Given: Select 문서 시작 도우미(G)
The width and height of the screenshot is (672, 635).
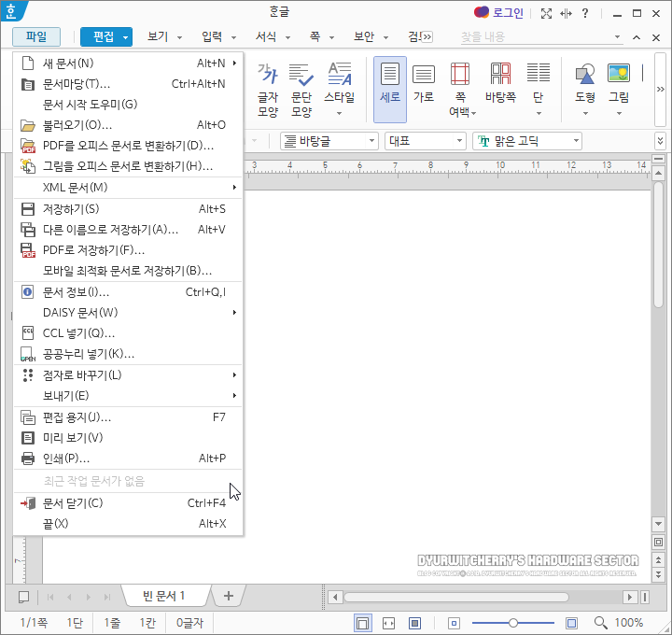Looking at the screenshot, I should pos(128,105).
